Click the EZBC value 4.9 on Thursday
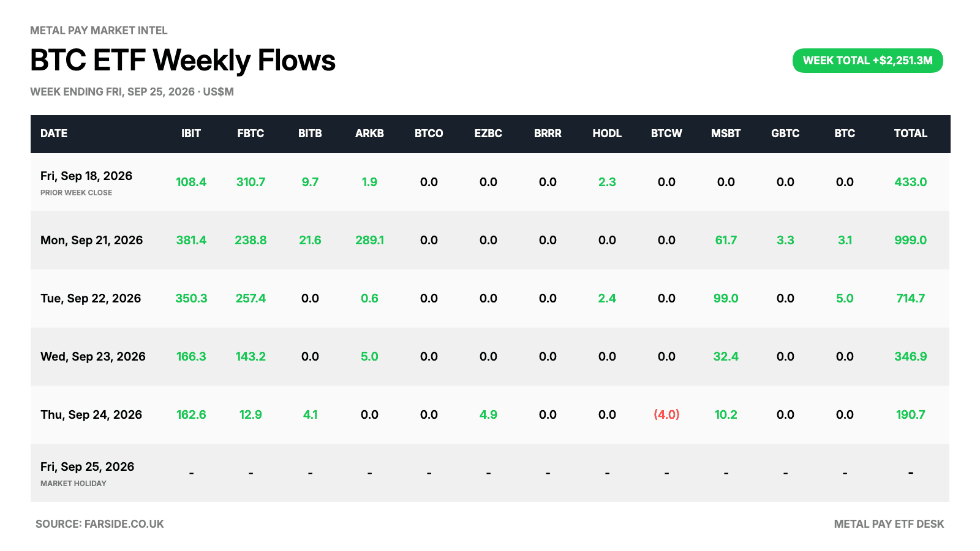 click(488, 414)
